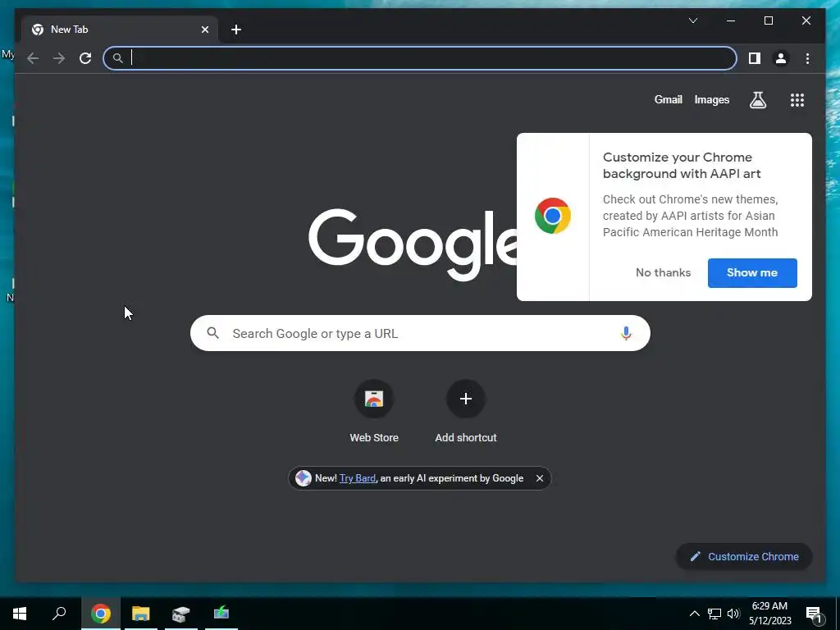Reload the page with the refresh icon
The image size is (840, 630).
(85, 58)
